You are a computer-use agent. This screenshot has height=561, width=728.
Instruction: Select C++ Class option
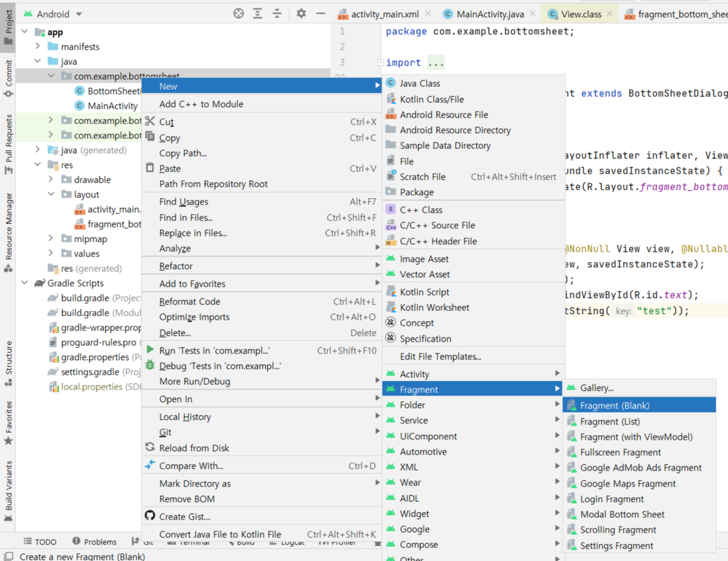click(473, 210)
